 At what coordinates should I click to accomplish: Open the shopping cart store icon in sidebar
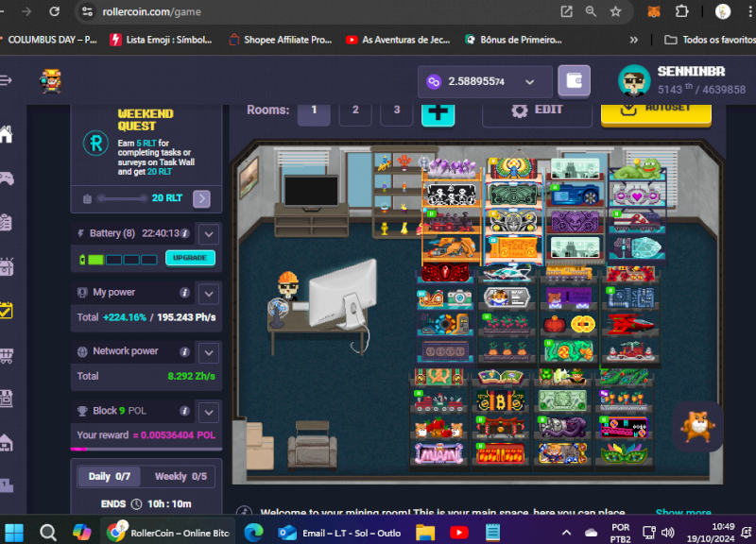(6, 356)
